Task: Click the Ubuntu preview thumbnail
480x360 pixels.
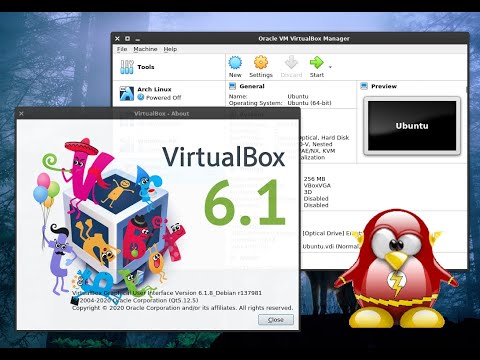Action: [412, 126]
